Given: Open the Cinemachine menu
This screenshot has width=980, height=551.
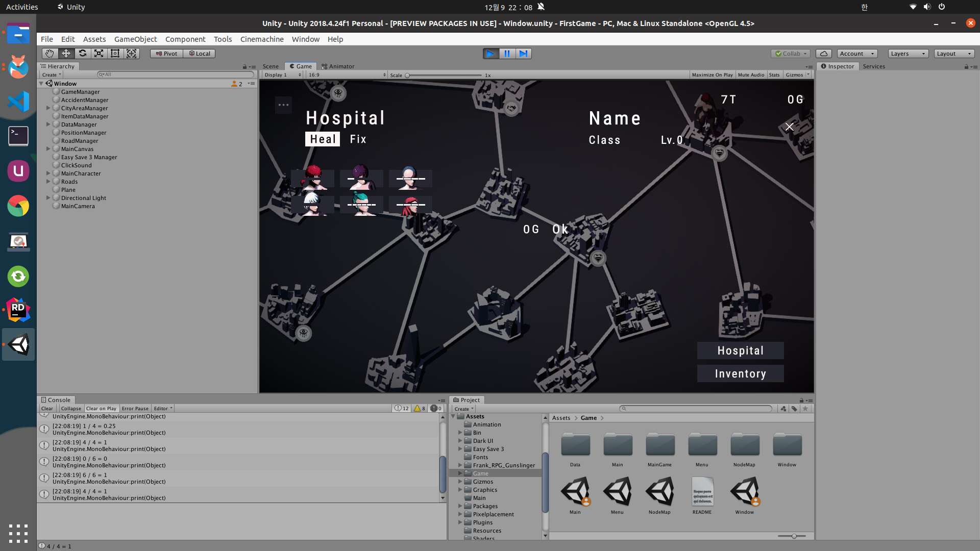Looking at the screenshot, I should point(262,39).
